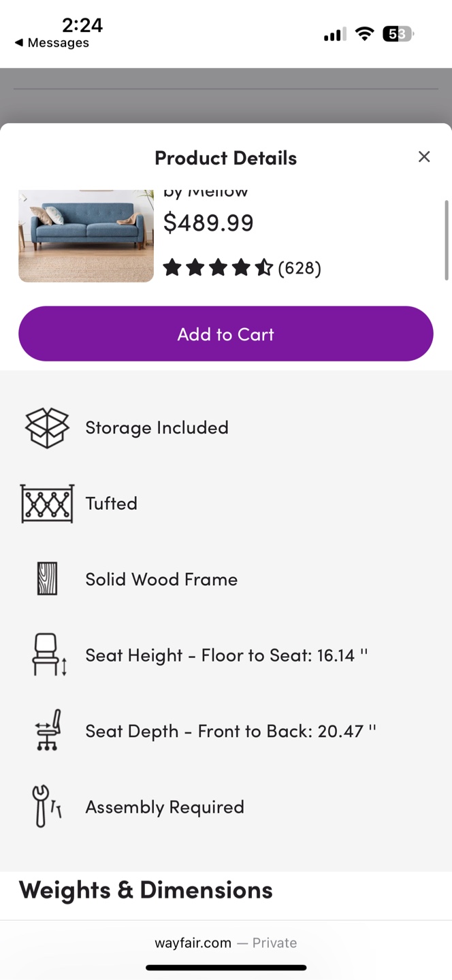Click the Seat Depth chair icon
Viewport: 452px width, 980px height.
click(x=48, y=730)
